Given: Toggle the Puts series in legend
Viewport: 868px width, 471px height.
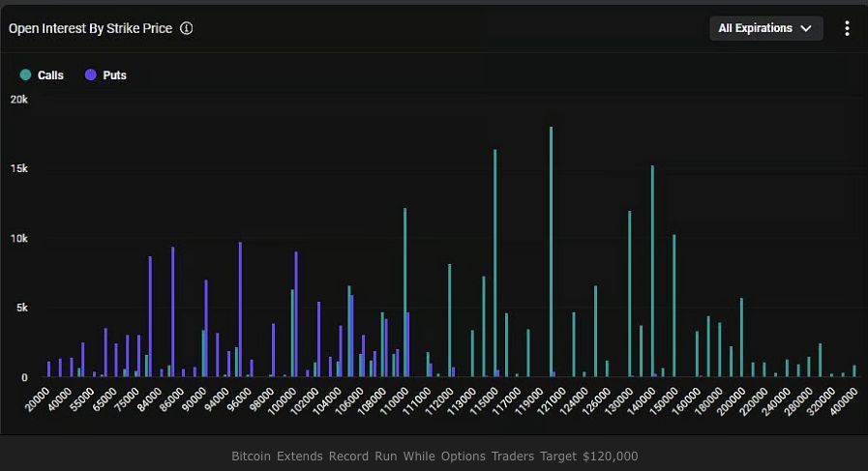Looking at the screenshot, I should tap(105, 75).
